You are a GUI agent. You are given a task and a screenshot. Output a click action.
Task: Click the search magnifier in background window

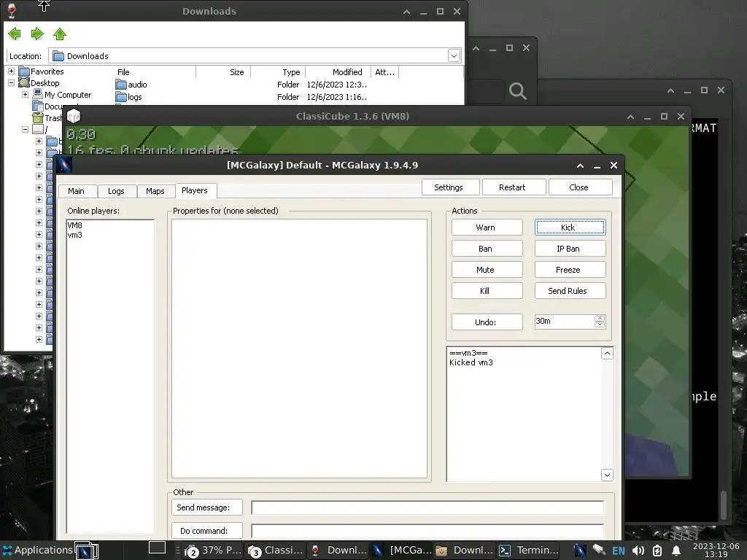click(x=518, y=90)
